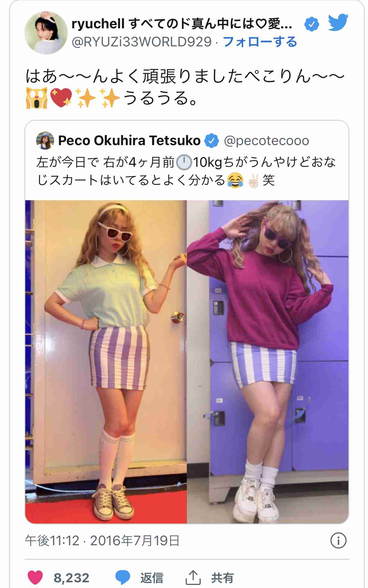Click the Twitter bird logo
Image resolution: width=368 pixels, height=588 pixels.
coord(338,23)
